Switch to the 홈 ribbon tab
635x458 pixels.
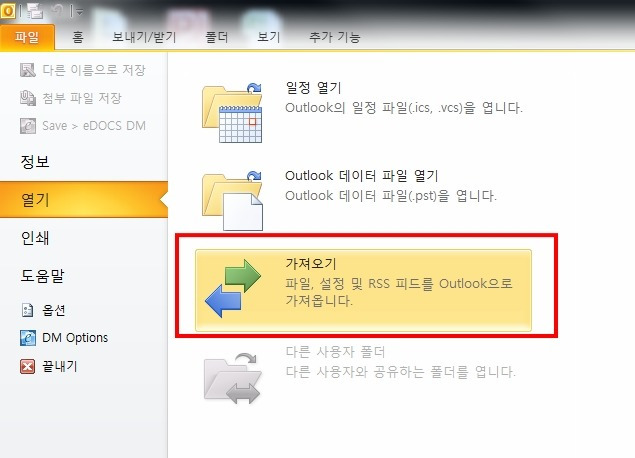coord(78,37)
